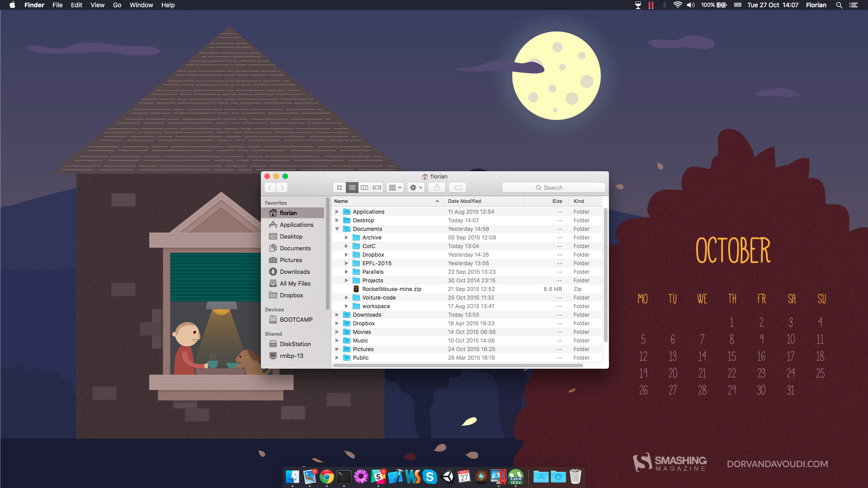The width and height of the screenshot is (868, 488).
Task: Open the View menu
Action: pos(97,5)
